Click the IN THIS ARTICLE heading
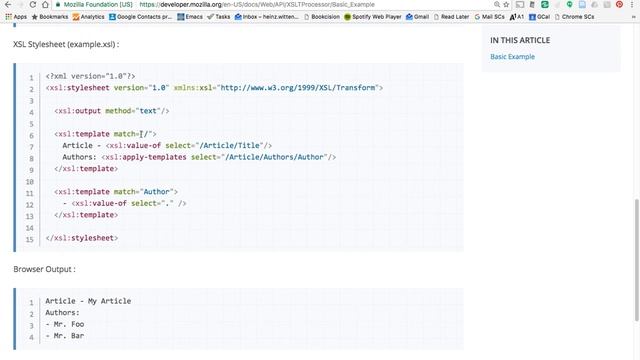The height and width of the screenshot is (360, 640). click(x=520, y=40)
